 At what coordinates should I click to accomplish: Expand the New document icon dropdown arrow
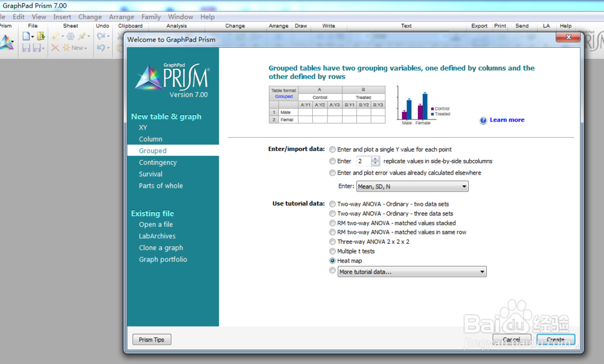click(x=33, y=36)
